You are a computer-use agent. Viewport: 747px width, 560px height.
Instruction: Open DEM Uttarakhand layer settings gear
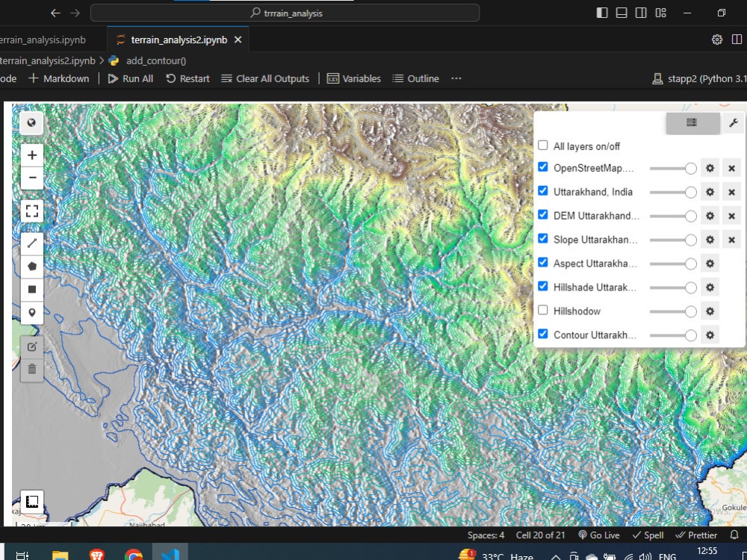coord(710,216)
